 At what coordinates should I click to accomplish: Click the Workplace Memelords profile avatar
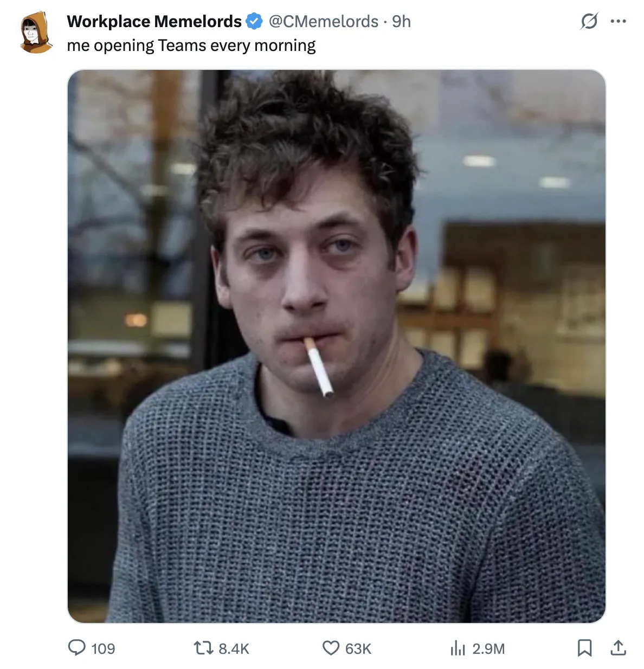(x=36, y=33)
